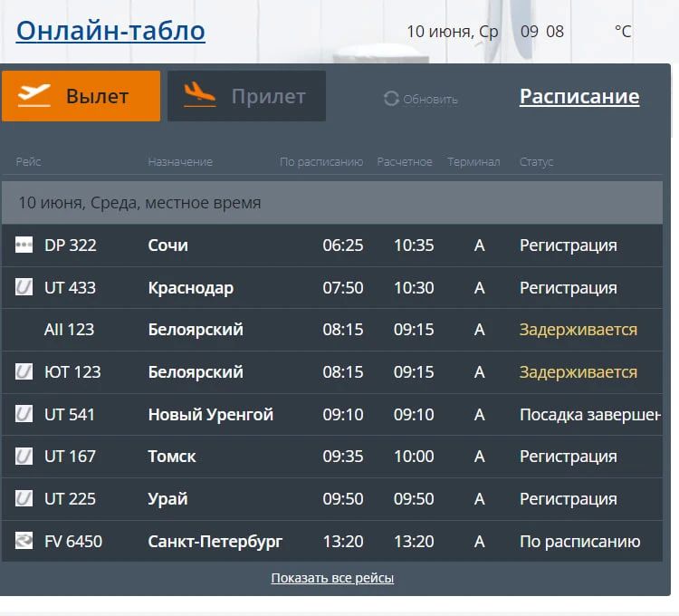Click the landing plane icon in Прилет
The image size is (679, 616).
point(199,94)
